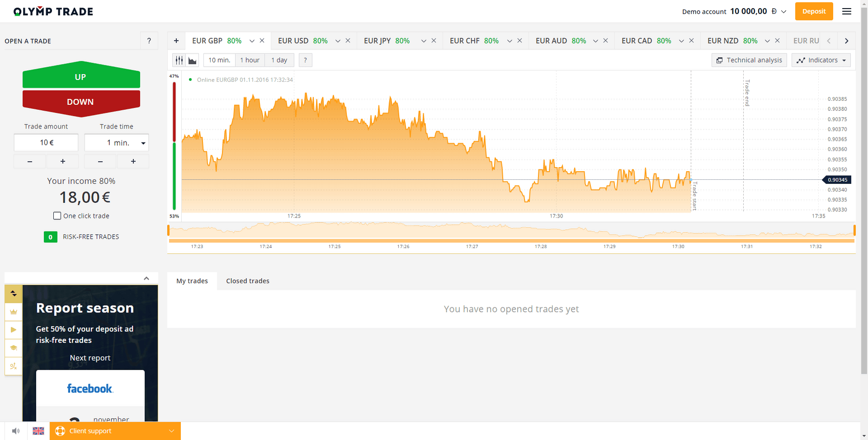The image size is (868, 440).
Task: Increase trade amount with plus
Action: tap(63, 161)
